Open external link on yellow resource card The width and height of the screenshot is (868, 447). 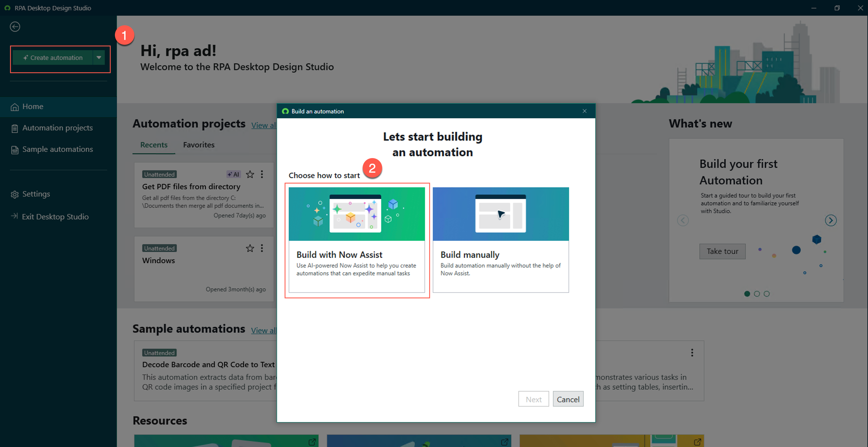click(697, 442)
